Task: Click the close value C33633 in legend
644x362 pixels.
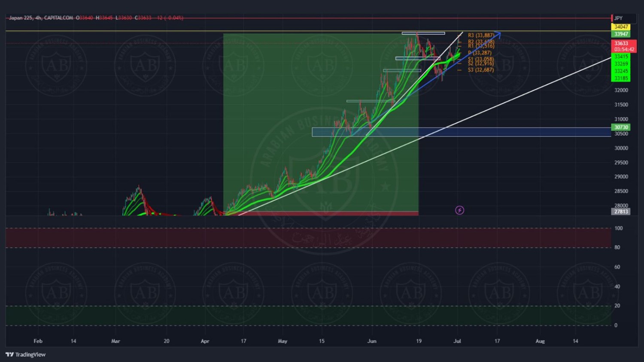Action: coord(143,18)
